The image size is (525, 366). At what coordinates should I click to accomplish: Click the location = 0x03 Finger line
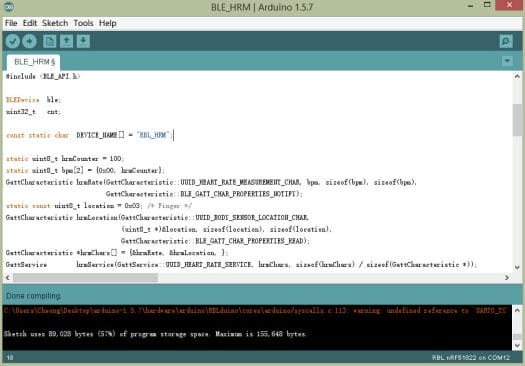pos(99,206)
